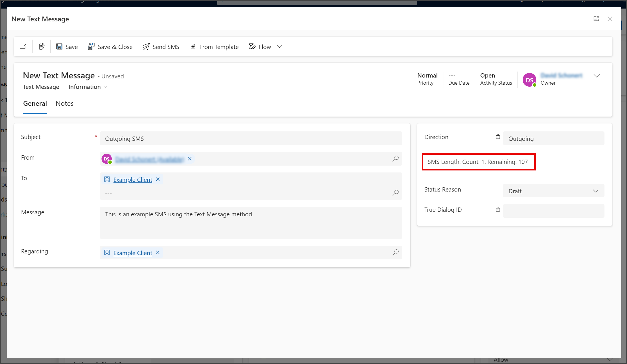Click the Message text area
The image size is (627, 364).
[x=251, y=223]
